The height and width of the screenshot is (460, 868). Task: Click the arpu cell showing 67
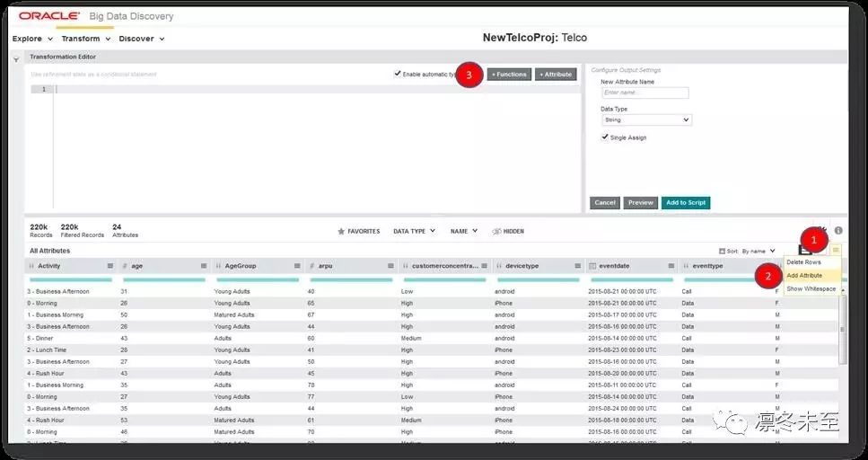pyautogui.click(x=311, y=314)
